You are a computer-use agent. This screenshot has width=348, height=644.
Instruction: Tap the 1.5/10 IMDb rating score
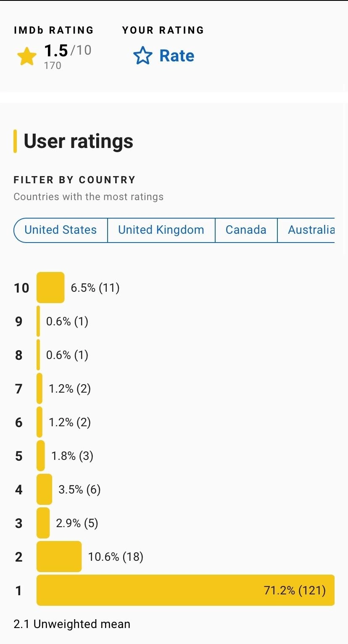pos(68,50)
